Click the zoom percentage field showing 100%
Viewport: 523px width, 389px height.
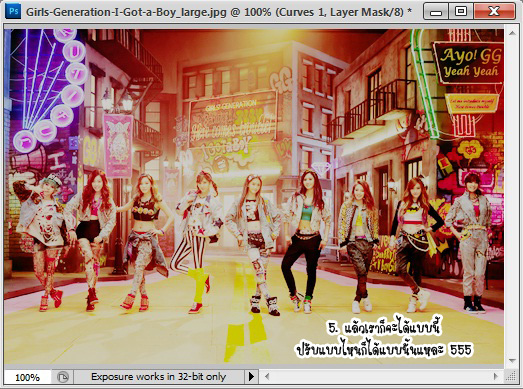click(x=27, y=377)
